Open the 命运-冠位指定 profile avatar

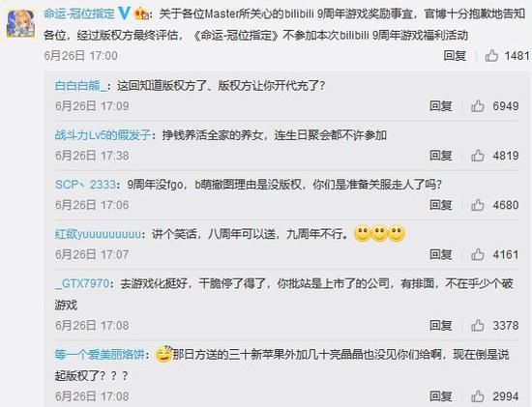click(20, 23)
